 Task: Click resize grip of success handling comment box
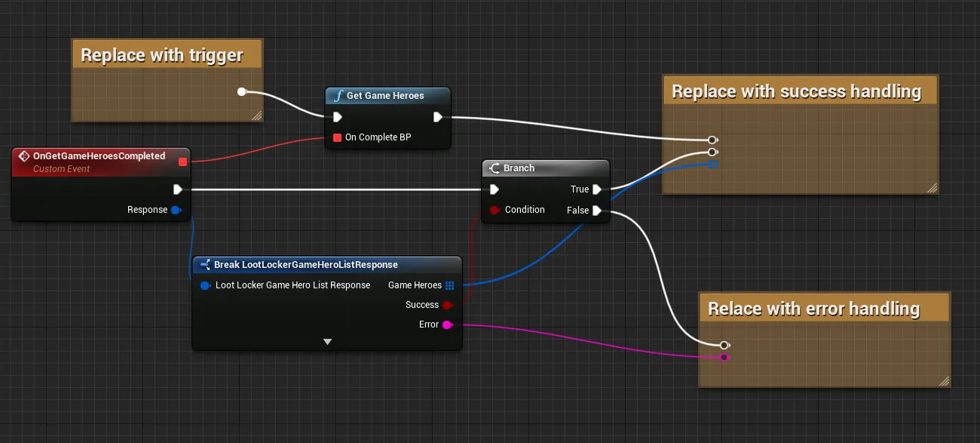932,188
